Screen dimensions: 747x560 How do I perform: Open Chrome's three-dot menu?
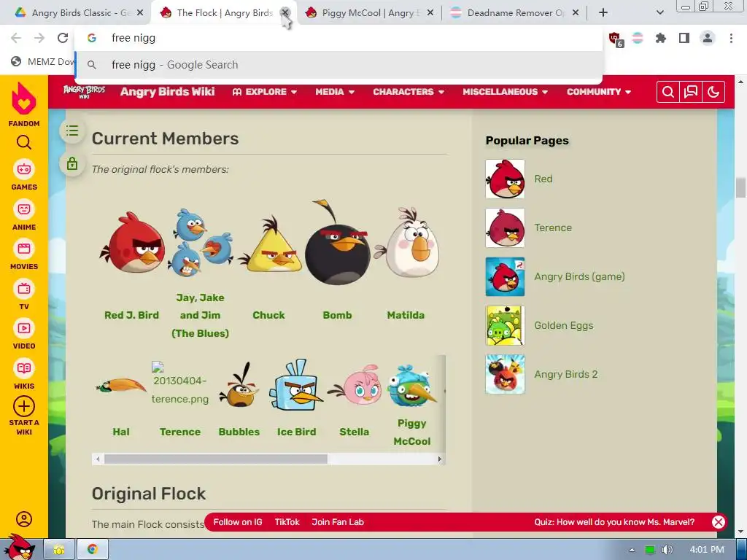(731, 38)
